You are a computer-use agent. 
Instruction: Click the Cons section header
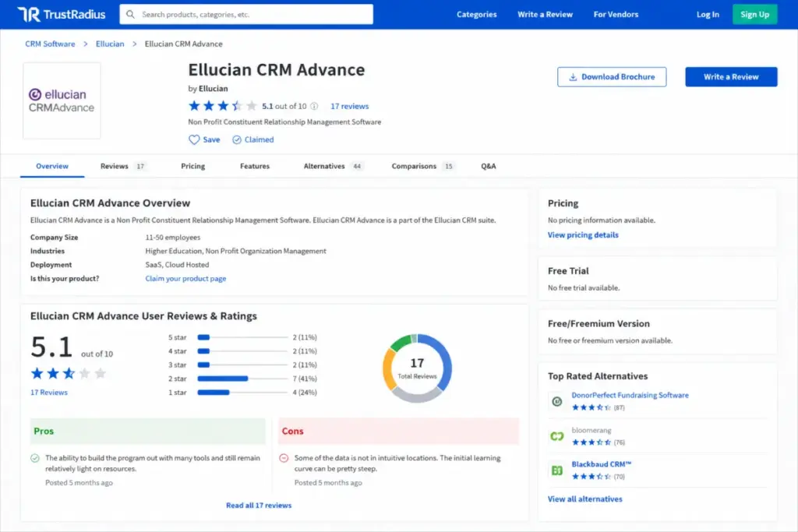point(399,432)
